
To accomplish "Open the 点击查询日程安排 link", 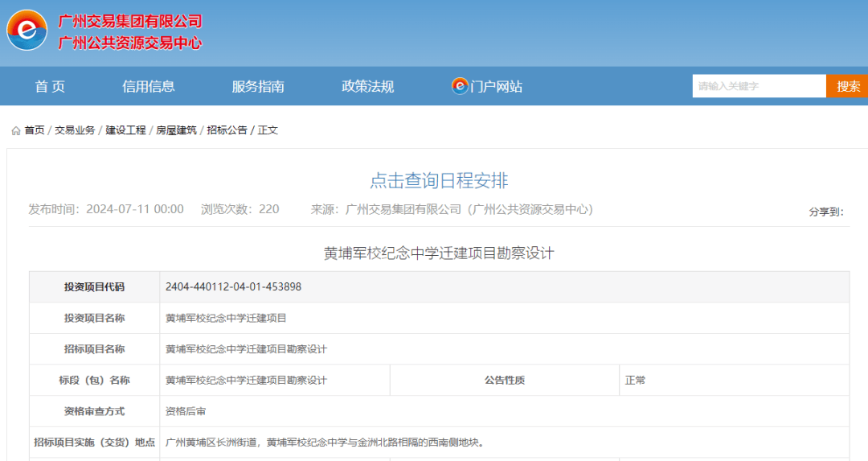I will click(x=439, y=180).
